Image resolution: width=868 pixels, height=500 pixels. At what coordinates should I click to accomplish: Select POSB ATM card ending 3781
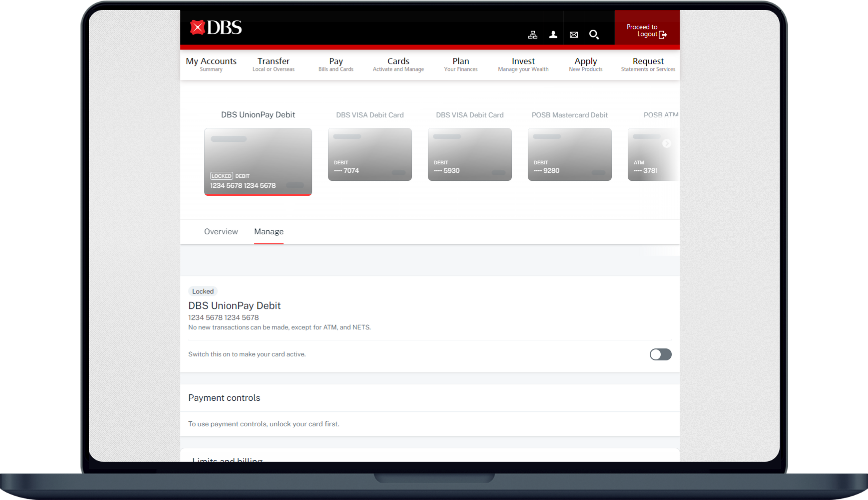(x=653, y=154)
